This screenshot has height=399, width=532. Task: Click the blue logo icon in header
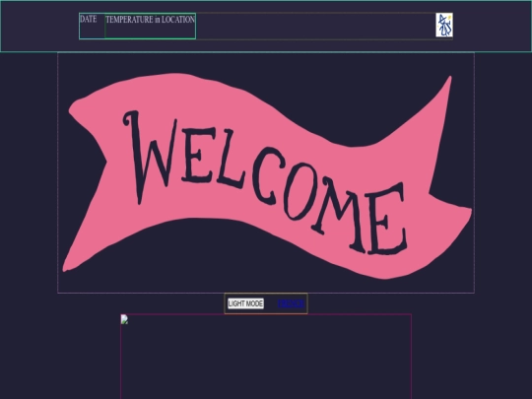pos(444,25)
